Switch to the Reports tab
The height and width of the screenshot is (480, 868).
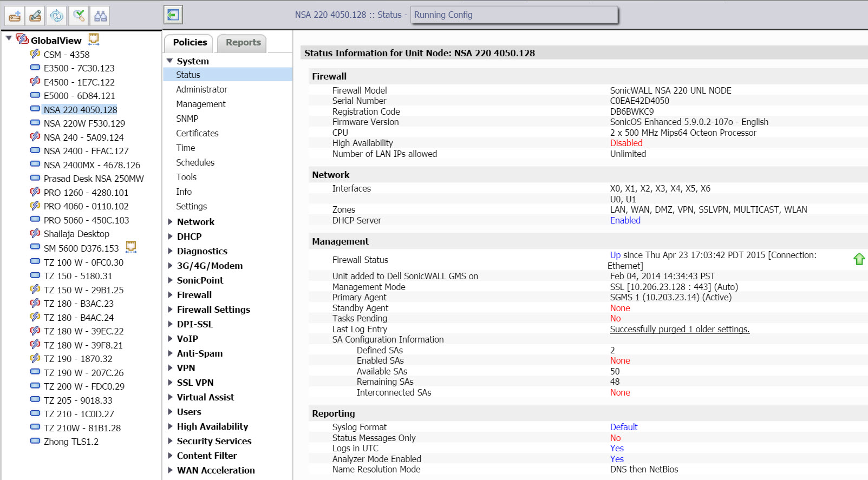pos(243,43)
